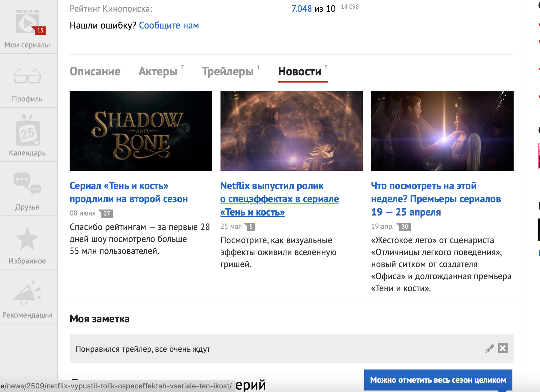Click the 27 comments badge under June news

coord(106,213)
